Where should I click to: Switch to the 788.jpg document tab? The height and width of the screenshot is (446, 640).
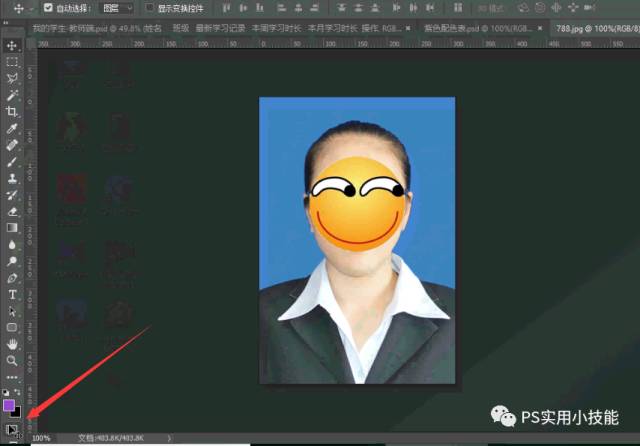tap(598, 28)
